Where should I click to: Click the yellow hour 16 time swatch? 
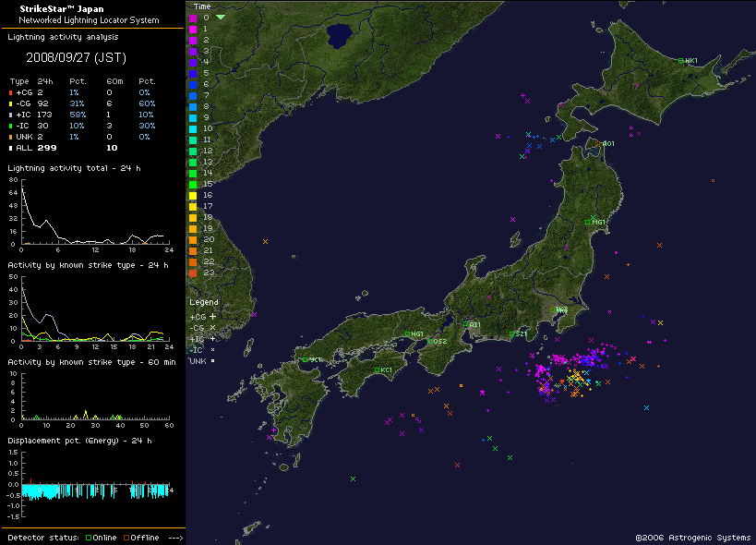[192, 195]
